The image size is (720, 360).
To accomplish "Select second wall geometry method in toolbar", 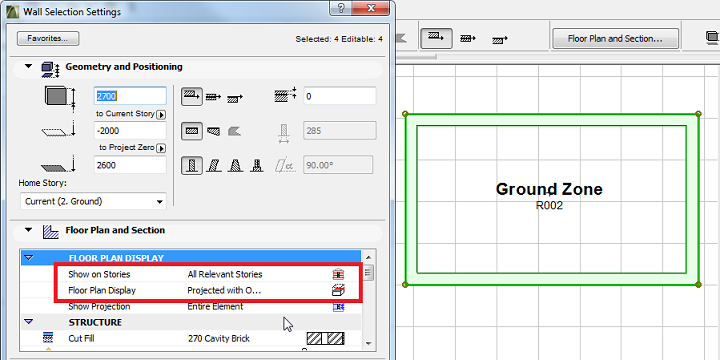I will 468,39.
